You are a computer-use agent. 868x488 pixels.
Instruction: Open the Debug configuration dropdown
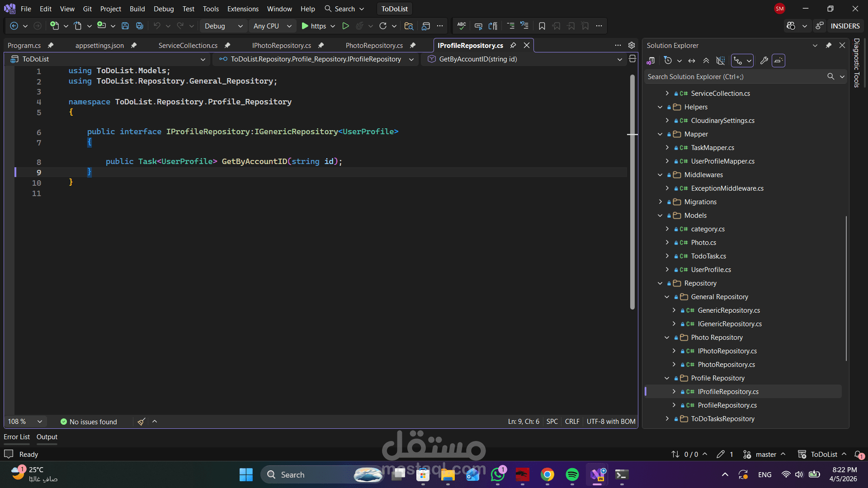click(223, 26)
